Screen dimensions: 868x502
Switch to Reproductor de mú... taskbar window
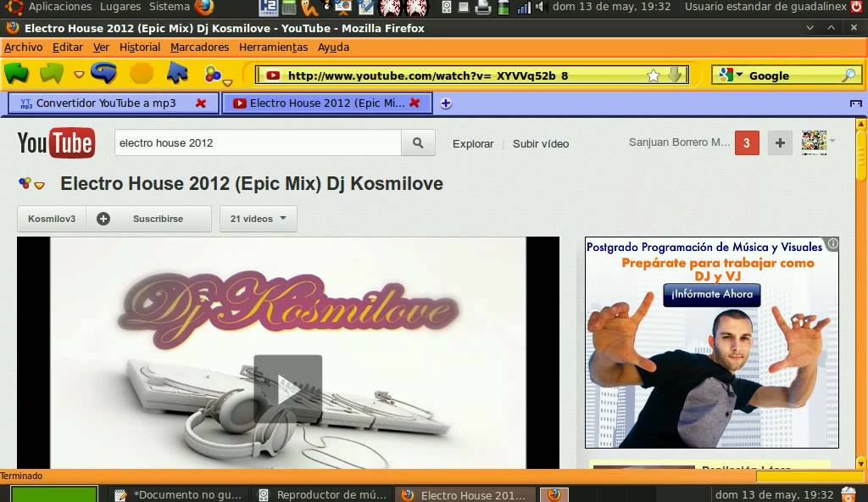322,495
